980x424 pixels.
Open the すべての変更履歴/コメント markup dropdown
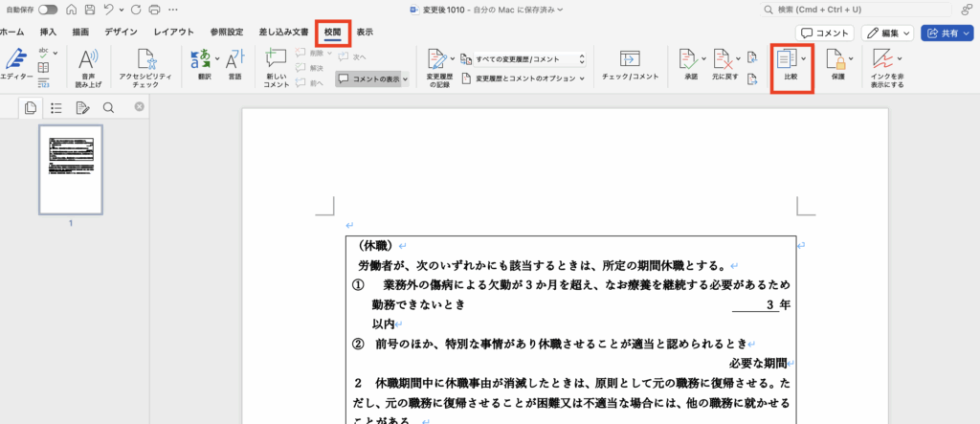click(533, 57)
